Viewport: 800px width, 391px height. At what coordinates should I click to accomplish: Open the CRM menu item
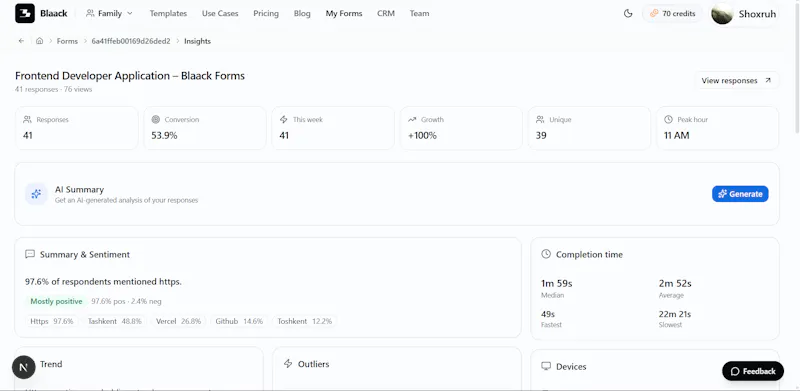click(x=386, y=14)
